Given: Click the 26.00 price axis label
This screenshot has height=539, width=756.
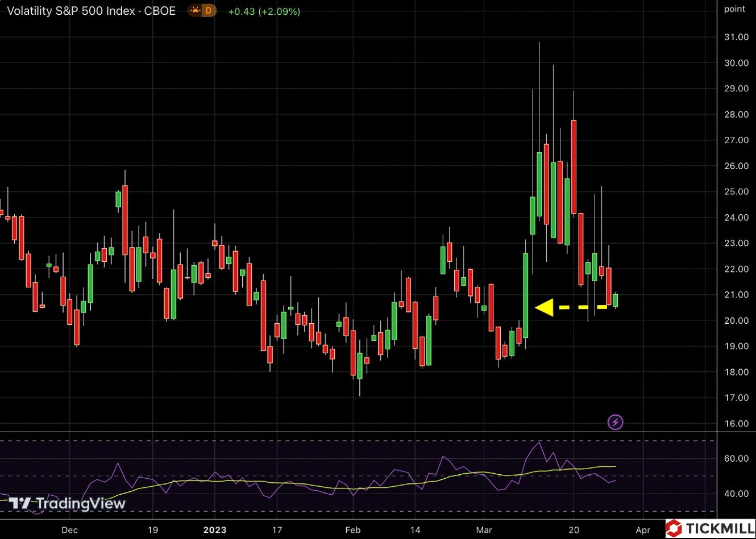Looking at the screenshot, I should coord(736,166).
